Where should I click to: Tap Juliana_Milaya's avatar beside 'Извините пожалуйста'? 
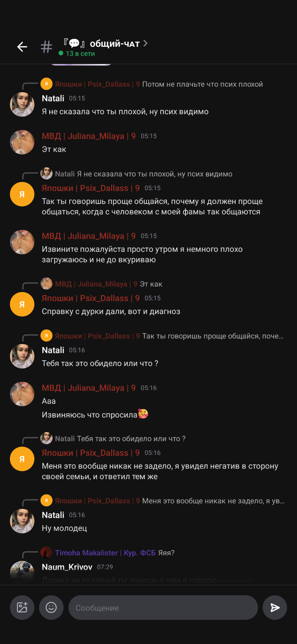pyautogui.click(x=22, y=242)
